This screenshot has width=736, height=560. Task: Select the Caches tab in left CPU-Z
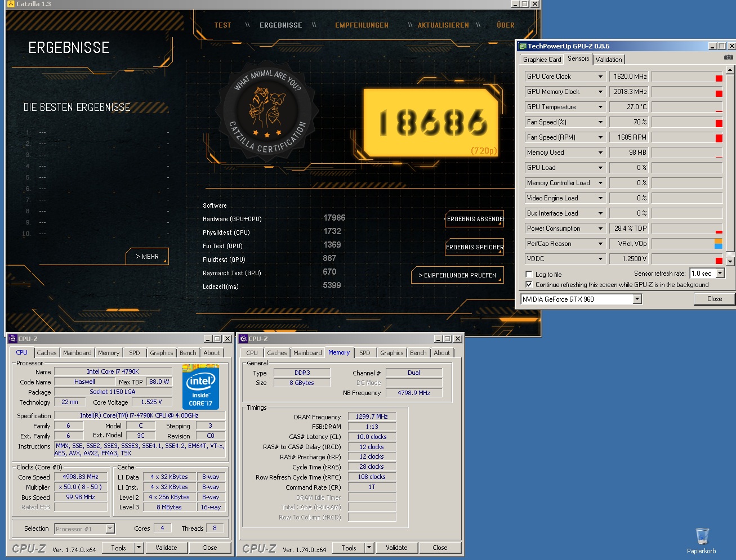tap(47, 353)
